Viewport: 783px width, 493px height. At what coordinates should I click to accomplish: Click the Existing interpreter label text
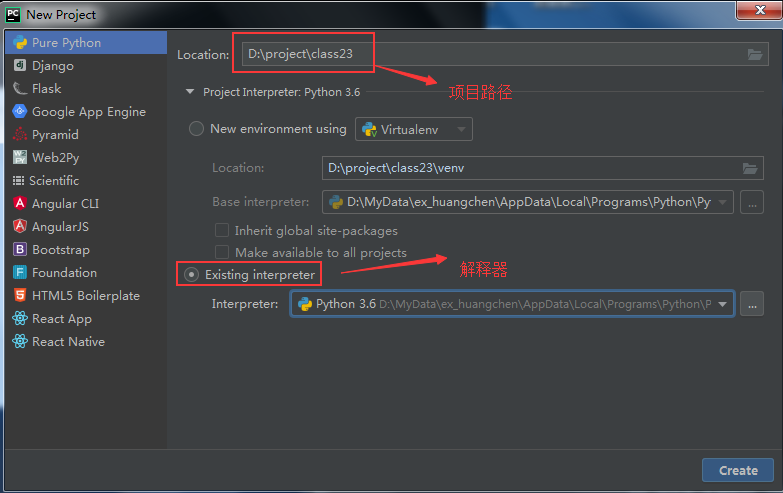click(x=260, y=275)
